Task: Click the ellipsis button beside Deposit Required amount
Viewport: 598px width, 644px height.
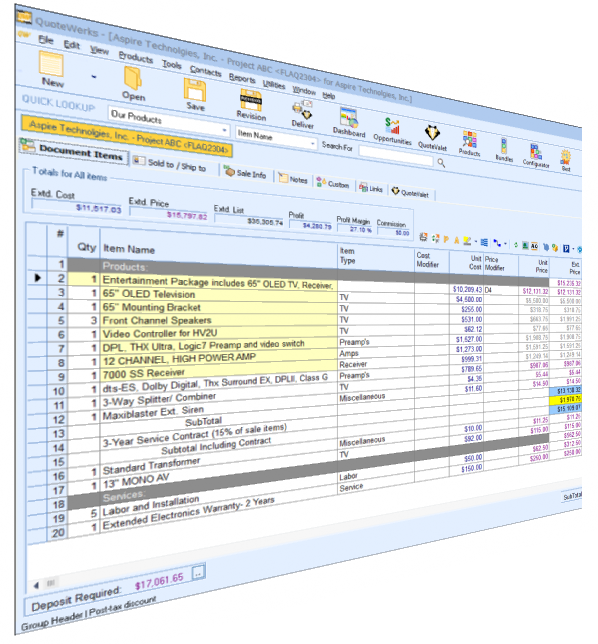Action: (199, 571)
